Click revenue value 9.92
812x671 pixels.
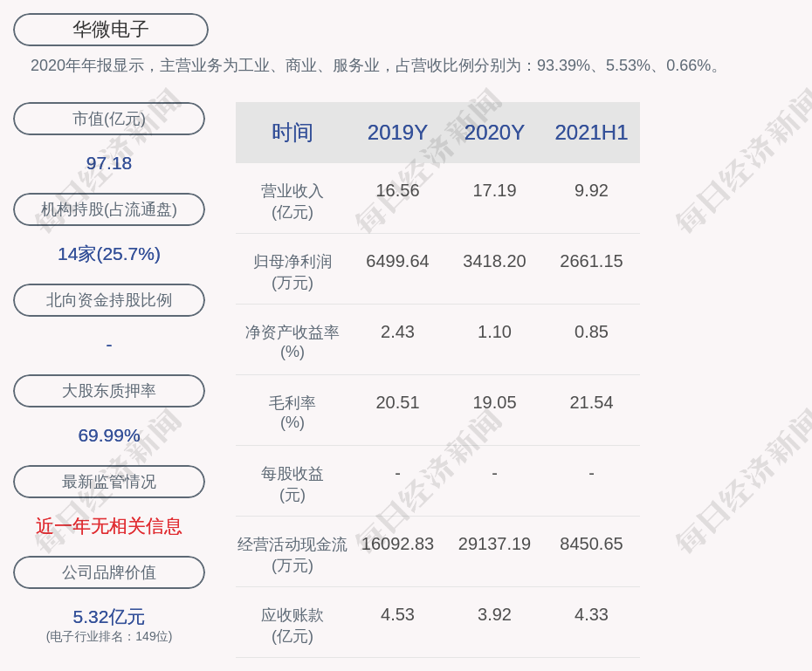tap(591, 190)
